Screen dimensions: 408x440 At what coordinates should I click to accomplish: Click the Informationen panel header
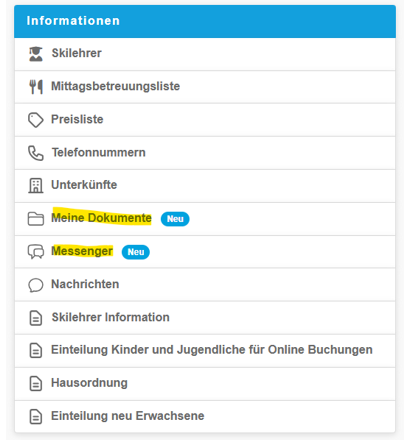pos(205,21)
